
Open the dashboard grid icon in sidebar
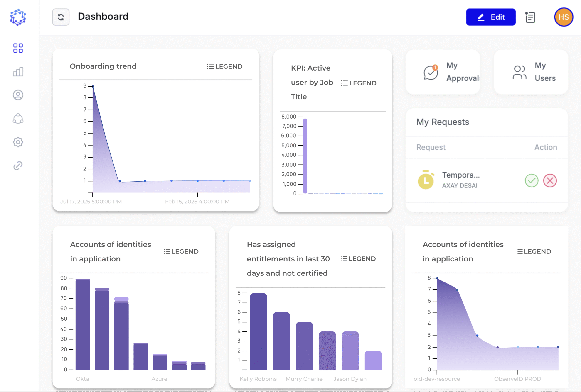tap(18, 48)
